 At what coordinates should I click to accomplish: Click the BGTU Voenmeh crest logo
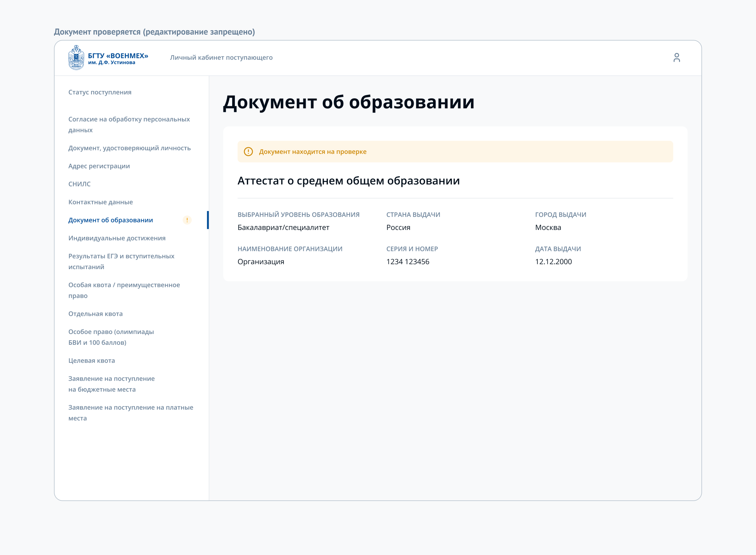(76, 58)
